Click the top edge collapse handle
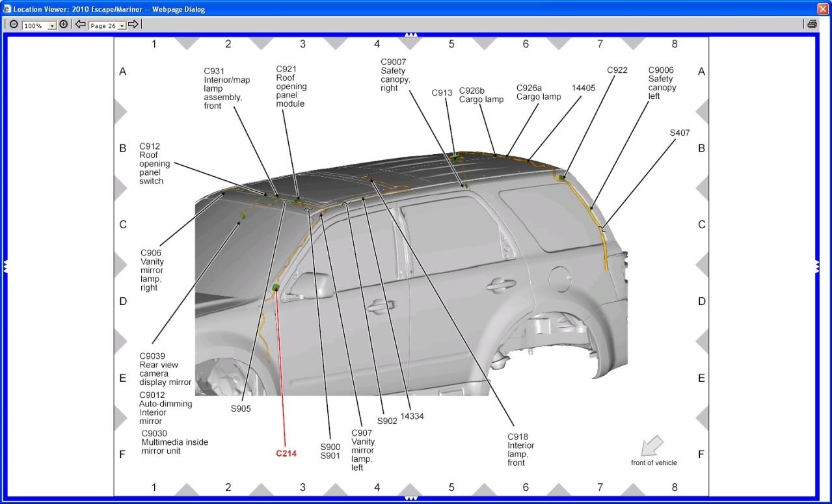Viewport: 832px width, 504px height. tap(410, 34)
